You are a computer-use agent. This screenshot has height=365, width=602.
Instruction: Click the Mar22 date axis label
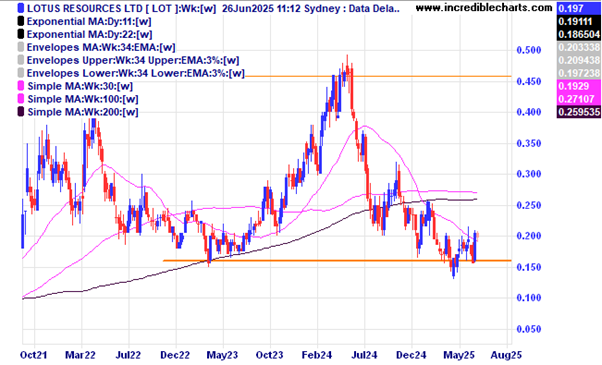(x=80, y=355)
